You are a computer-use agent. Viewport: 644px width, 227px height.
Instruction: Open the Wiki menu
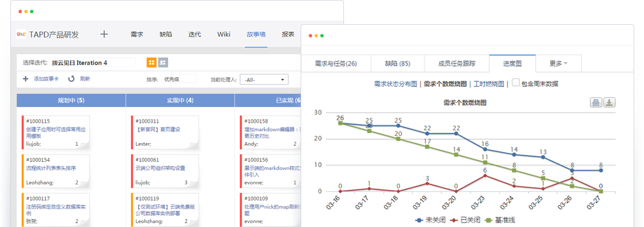pos(224,34)
